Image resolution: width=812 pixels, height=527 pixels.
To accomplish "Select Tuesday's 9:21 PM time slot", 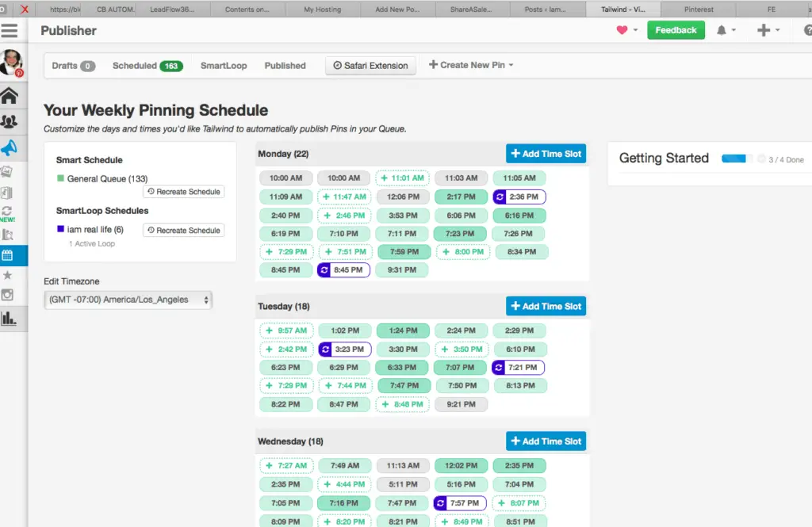I will point(461,404).
